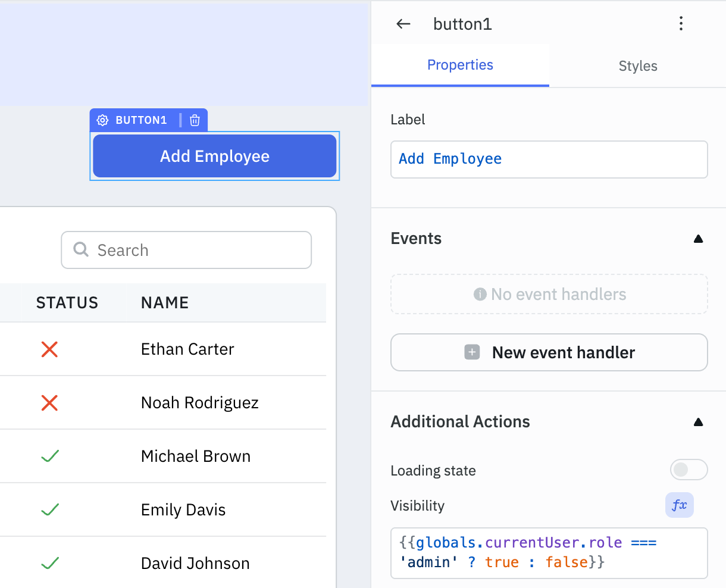Click the gear icon on BUTTON1 tag
Viewport: 726px width, 588px height.
(102, 120)
